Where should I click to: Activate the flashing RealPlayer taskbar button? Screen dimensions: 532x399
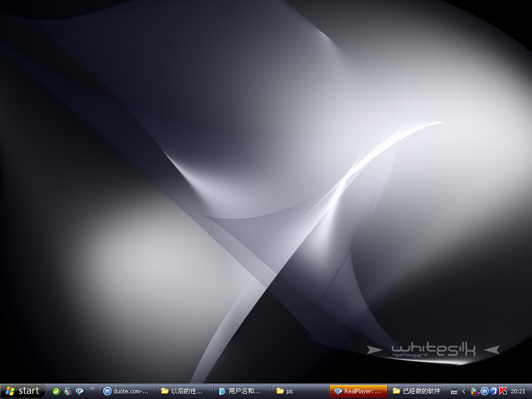(358, 391)
